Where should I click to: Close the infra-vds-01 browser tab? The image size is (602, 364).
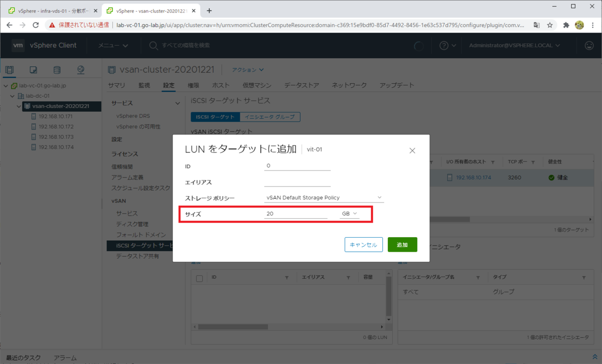(95, 11)
